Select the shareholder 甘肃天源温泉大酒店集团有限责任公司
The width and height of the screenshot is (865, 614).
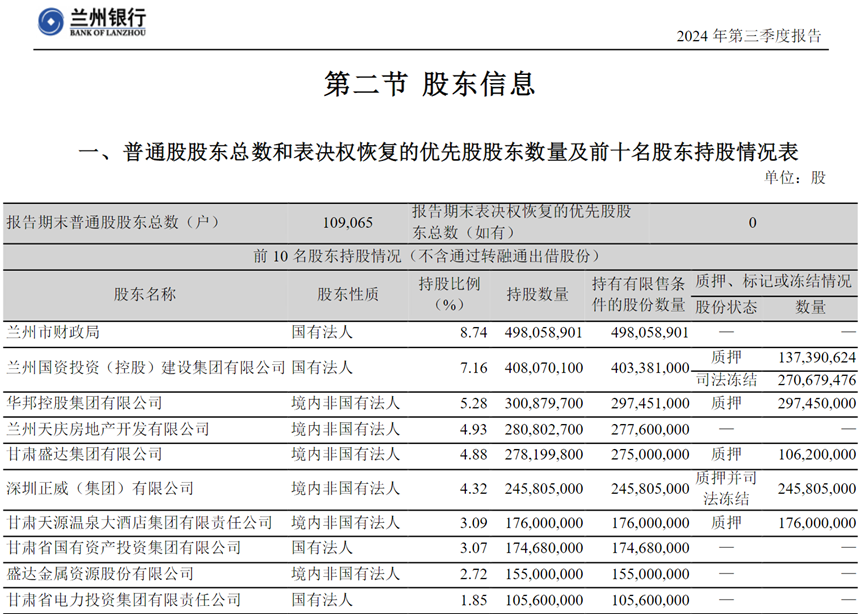pos(139,522)
